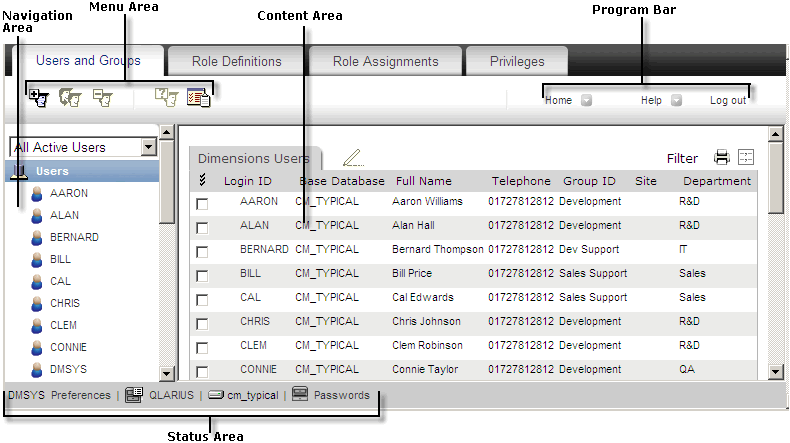Open the Privileges tab
Image resolution: width=790 pixels, height=443 pixels.
point(517,62)
